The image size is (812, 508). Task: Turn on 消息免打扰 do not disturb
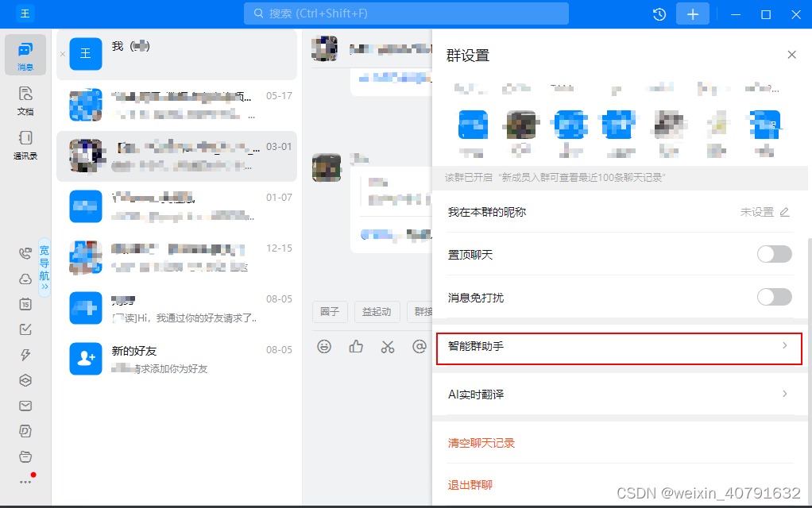[x=775, y=297]
